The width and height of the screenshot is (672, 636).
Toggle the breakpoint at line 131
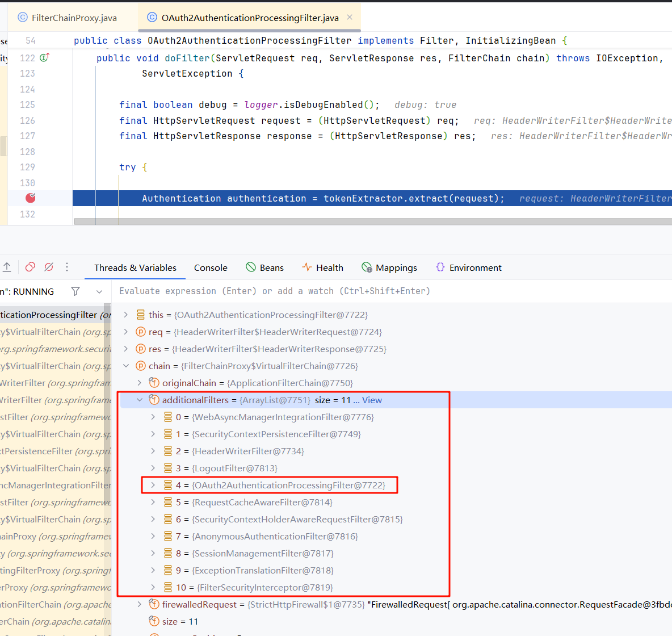pyautogui.click(x=31, y=198)
